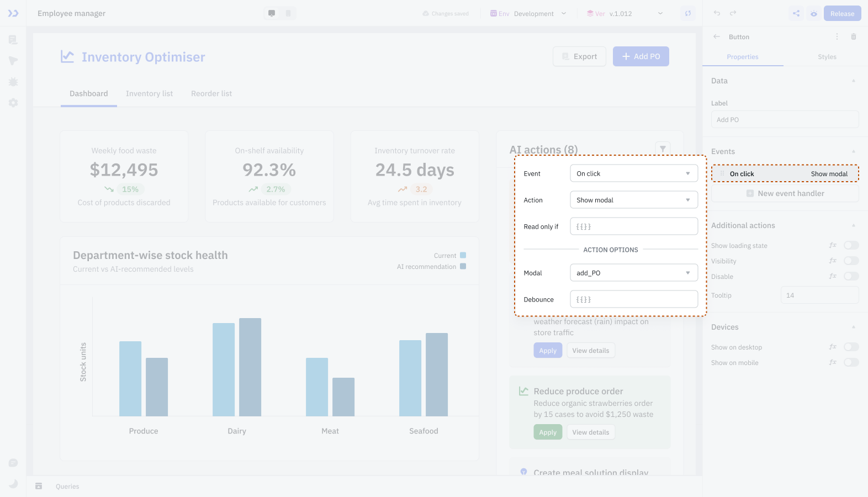Click the preview eye icon

(813, 13)
